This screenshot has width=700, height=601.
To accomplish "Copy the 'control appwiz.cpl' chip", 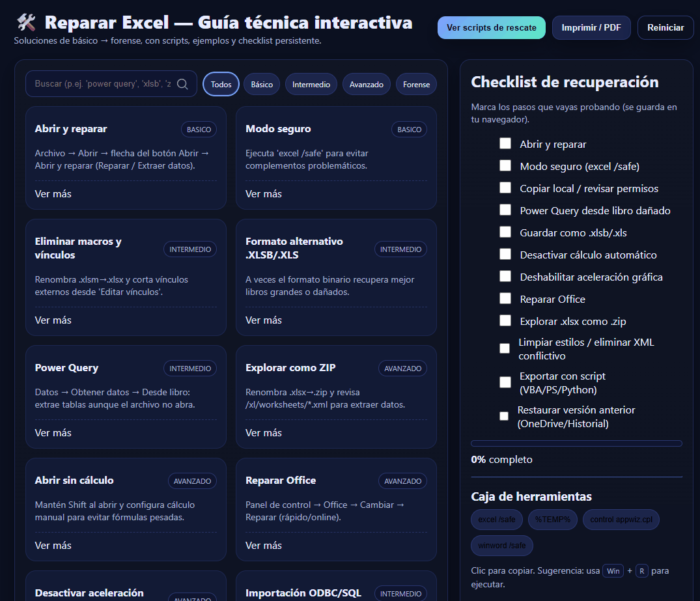I will tap(621, 520).
